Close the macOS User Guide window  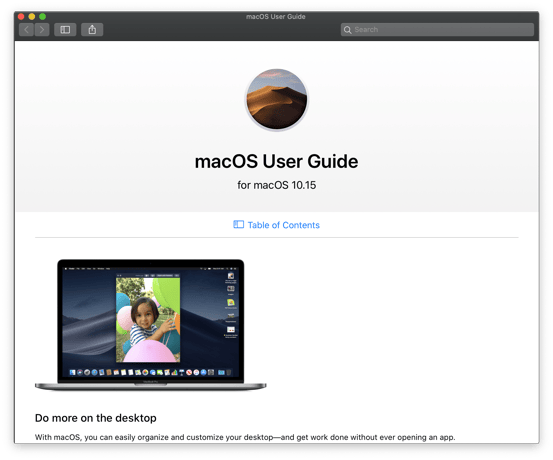pyautogui.click(x=21, y=16)
